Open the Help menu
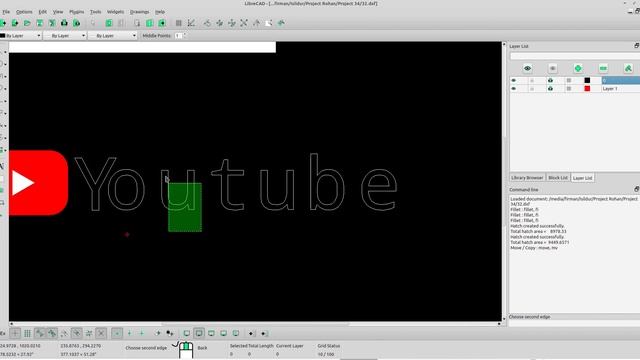This screenshot has width=640, height=360. pyautogui.click(x=160, y=12)
